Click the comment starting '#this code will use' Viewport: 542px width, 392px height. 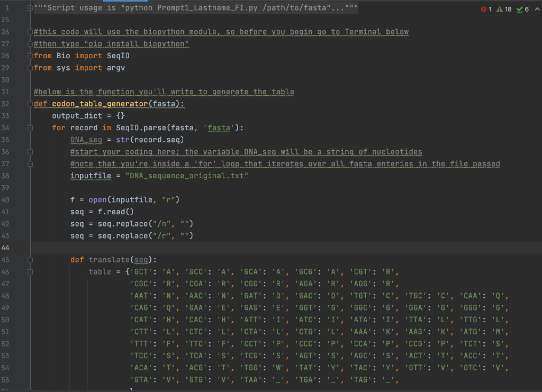pos(221,32)
